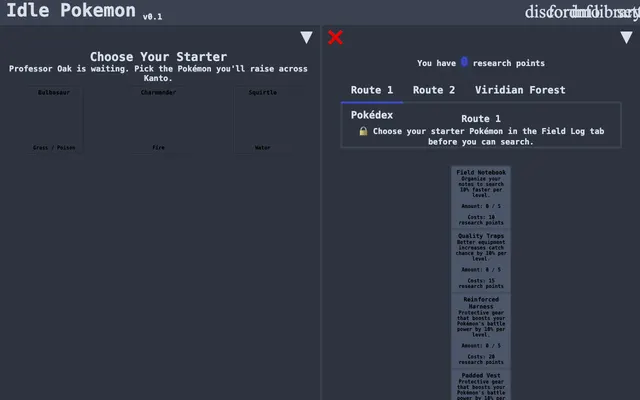Close the panel with the red X icon

[335, 38]
